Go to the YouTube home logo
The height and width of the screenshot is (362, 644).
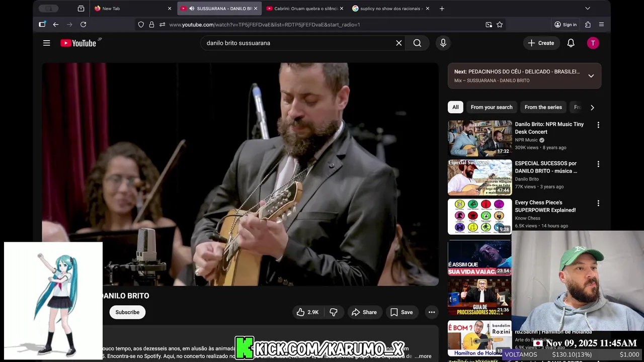(78, 43)
